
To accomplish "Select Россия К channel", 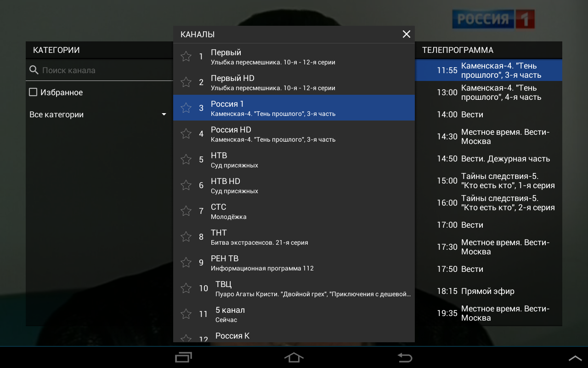I will click(x=294, y=334).
